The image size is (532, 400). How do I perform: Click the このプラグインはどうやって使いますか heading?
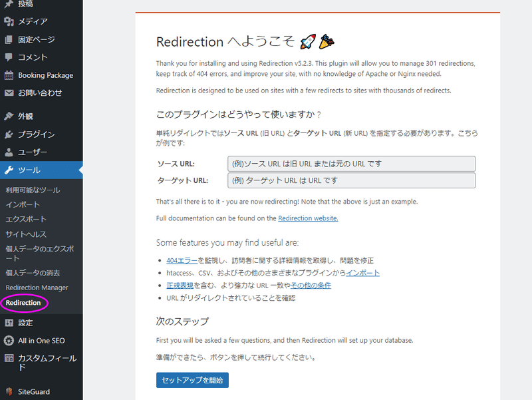tap(239, 114)
